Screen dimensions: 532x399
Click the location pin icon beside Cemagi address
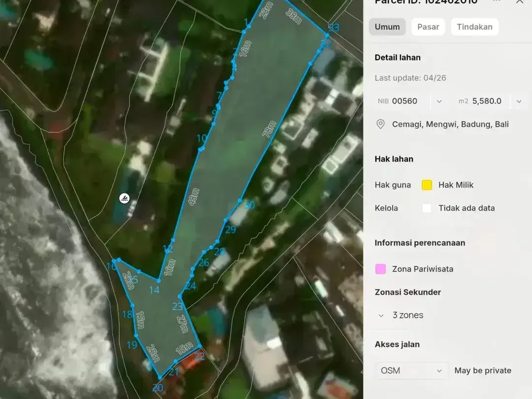(x=380, y=124)
